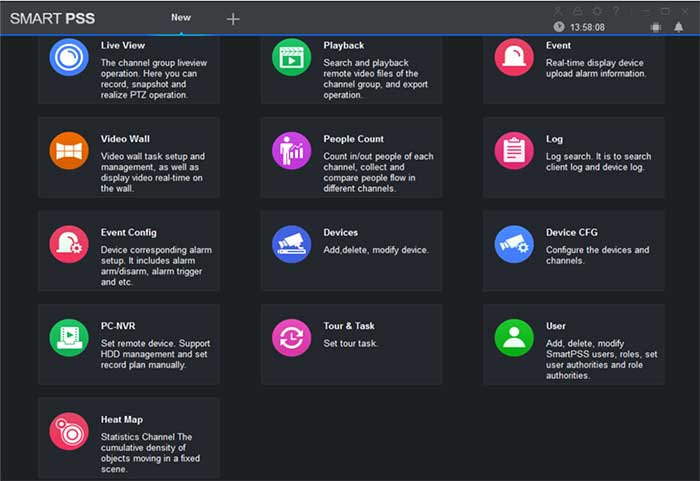The image size is (700, 481).
Task: Open the Event alarm siren icon
Action: [514, 57]
